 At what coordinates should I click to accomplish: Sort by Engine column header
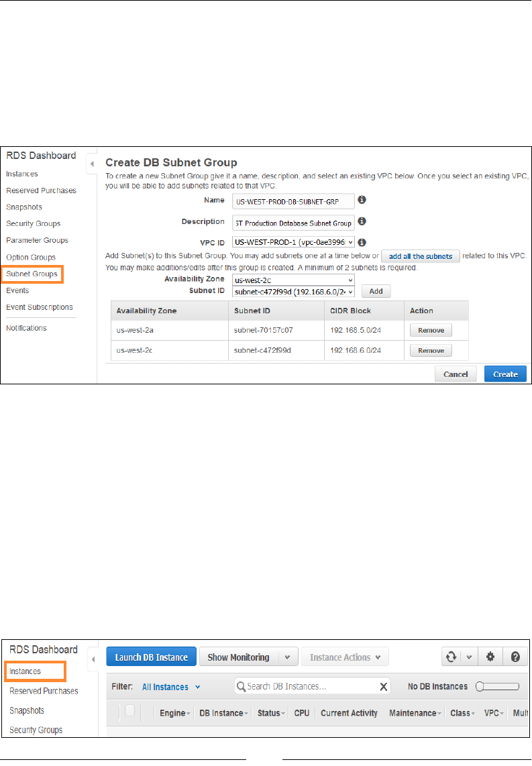[x=175, y=713]
